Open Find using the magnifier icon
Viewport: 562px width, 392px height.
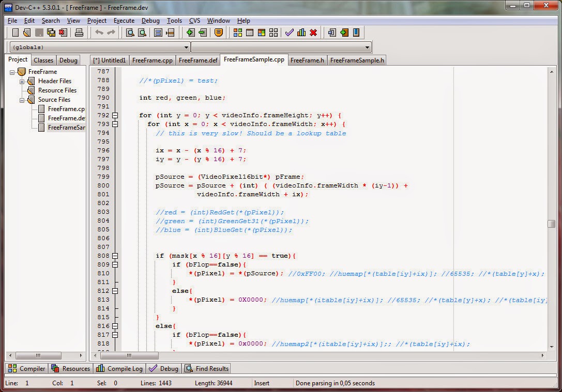point(130,32)
